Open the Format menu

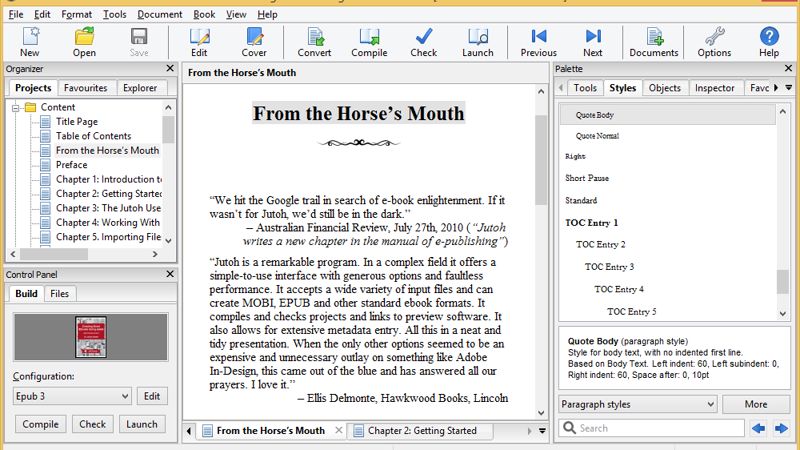77,14
